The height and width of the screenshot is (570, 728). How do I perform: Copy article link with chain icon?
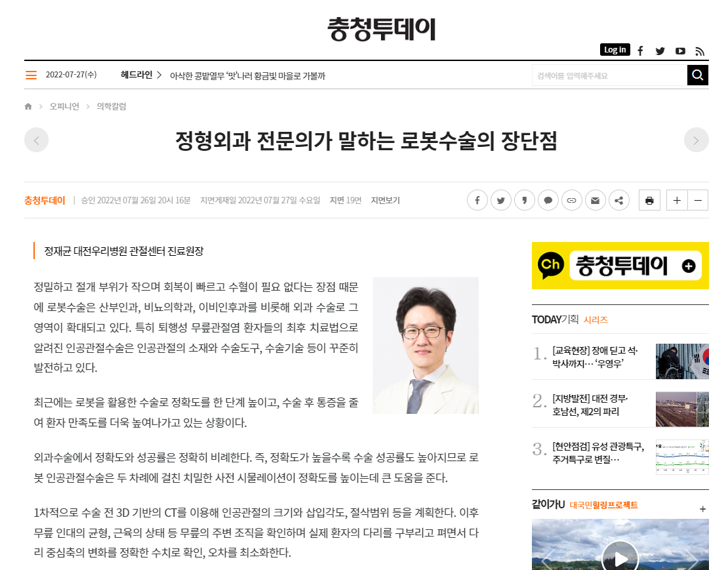571,201
